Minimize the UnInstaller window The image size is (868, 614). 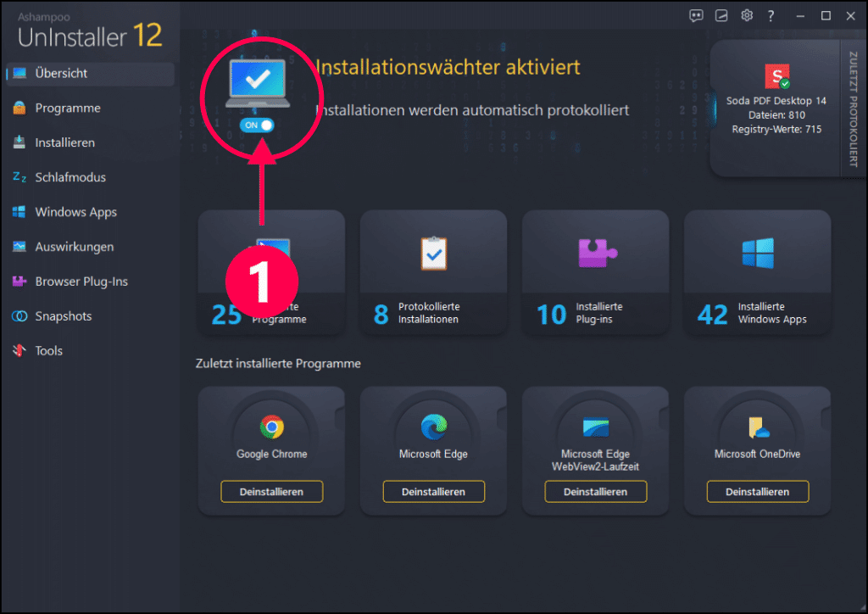click(x=800, y=16)
